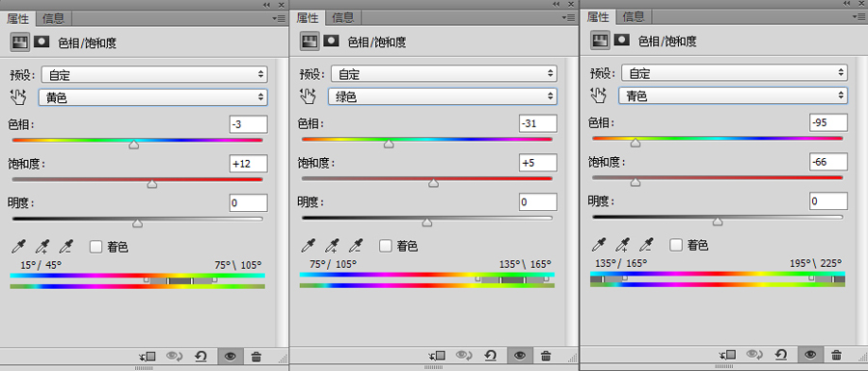The width and height of the screenshot is (868, 371).
Task: Click adjustment icon in Green (绿色) panel
Action: (x=310, y=40)
